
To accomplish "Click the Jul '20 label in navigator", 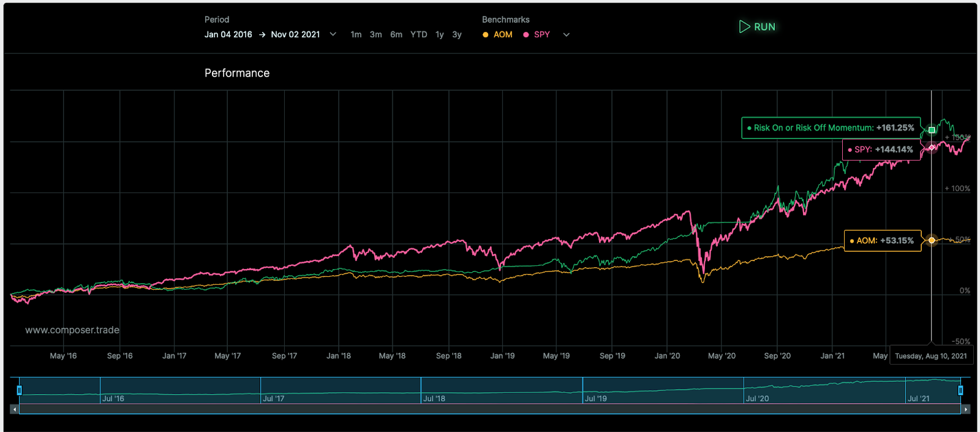I will [x=758, y=399].
